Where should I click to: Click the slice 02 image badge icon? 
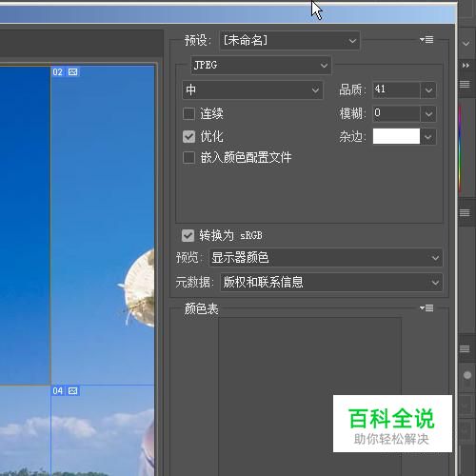pyautogui.click(x=72, y=72)
